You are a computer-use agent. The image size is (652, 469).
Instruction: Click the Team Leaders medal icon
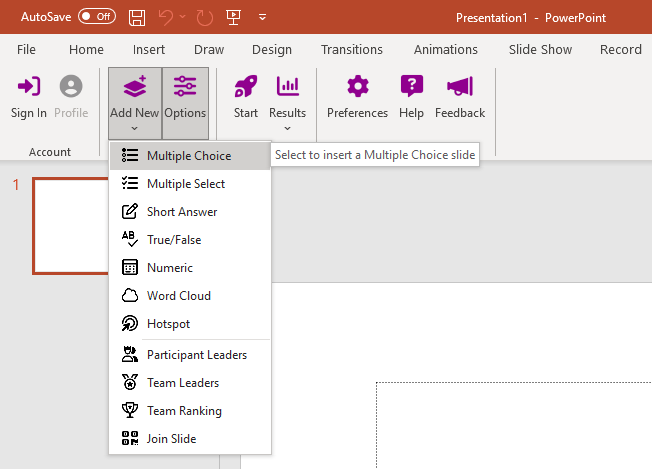pos(130,382)
